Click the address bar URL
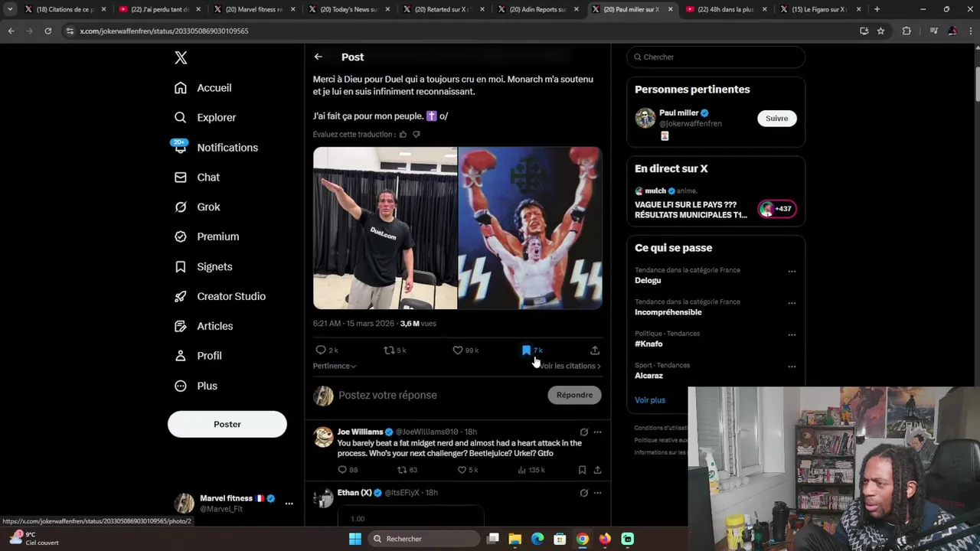 164,31
